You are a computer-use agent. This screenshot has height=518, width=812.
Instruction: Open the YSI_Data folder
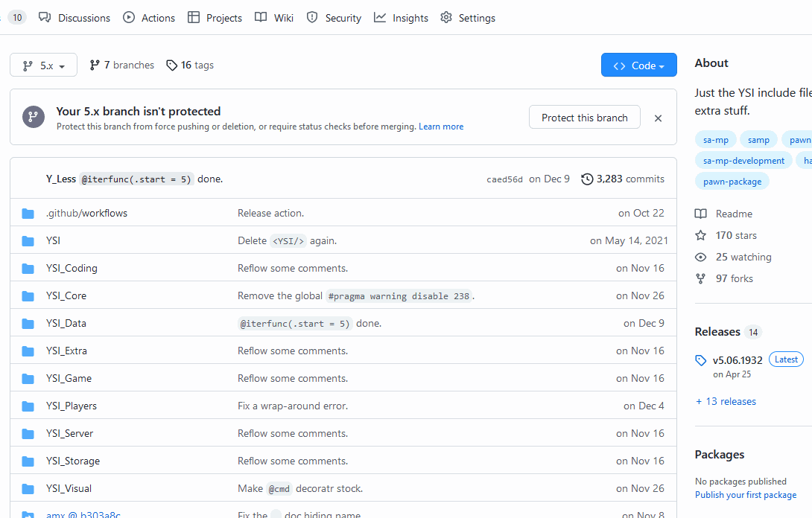66,323
